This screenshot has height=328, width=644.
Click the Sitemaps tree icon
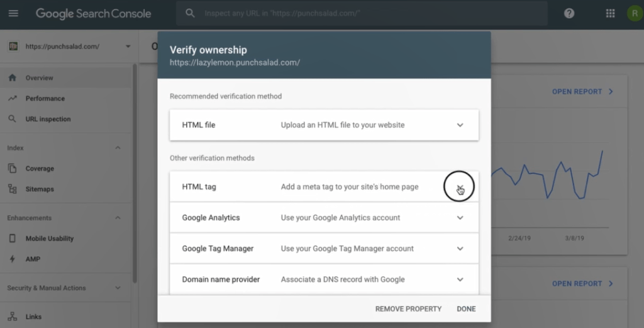pyautogui.click(x=13, y=189)
